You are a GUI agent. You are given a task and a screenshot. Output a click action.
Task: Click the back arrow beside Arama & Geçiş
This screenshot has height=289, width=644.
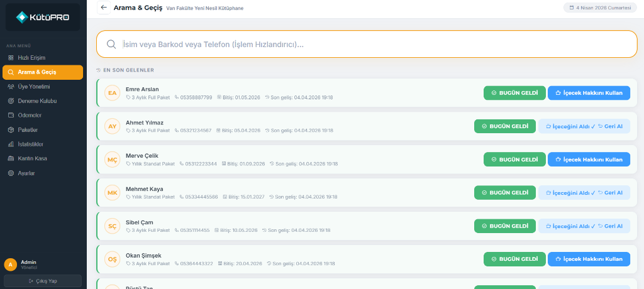(104, 8)
